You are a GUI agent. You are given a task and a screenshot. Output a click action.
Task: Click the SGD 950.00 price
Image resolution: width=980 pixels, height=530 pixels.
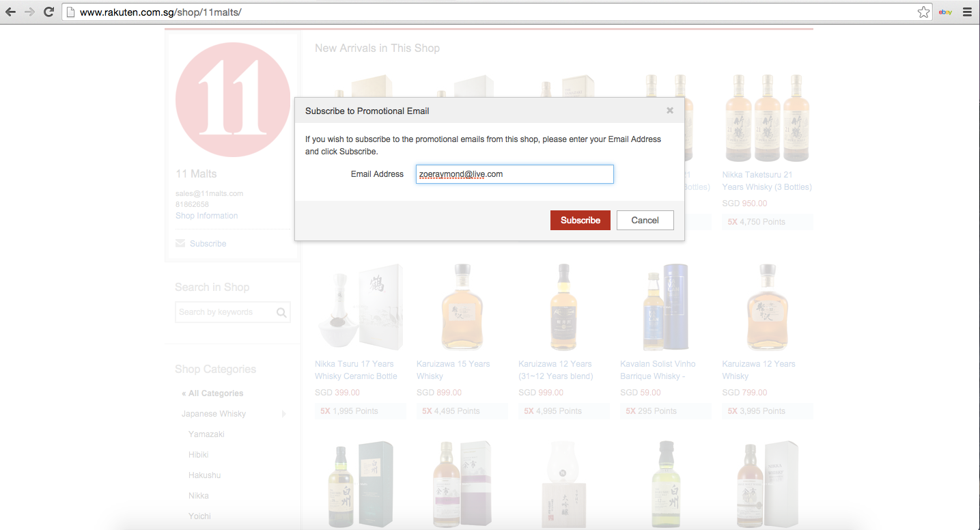coord(744,204)
